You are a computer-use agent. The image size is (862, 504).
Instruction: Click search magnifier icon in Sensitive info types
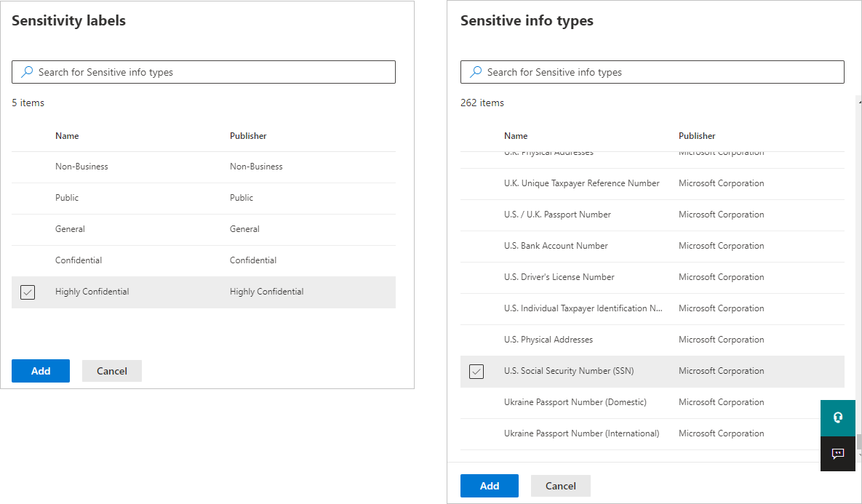pyautogui.click(x=476, y=72)
